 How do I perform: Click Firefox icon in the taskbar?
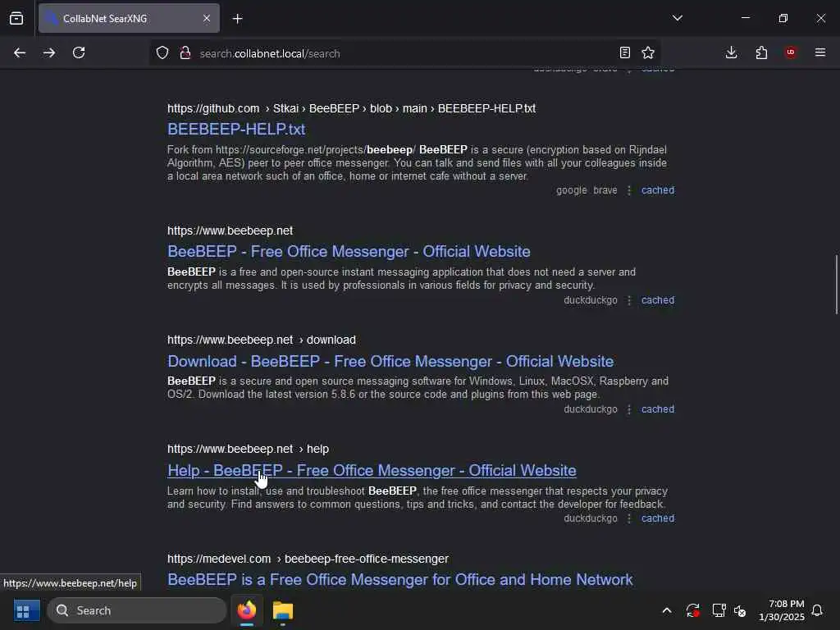click(246, 610)
